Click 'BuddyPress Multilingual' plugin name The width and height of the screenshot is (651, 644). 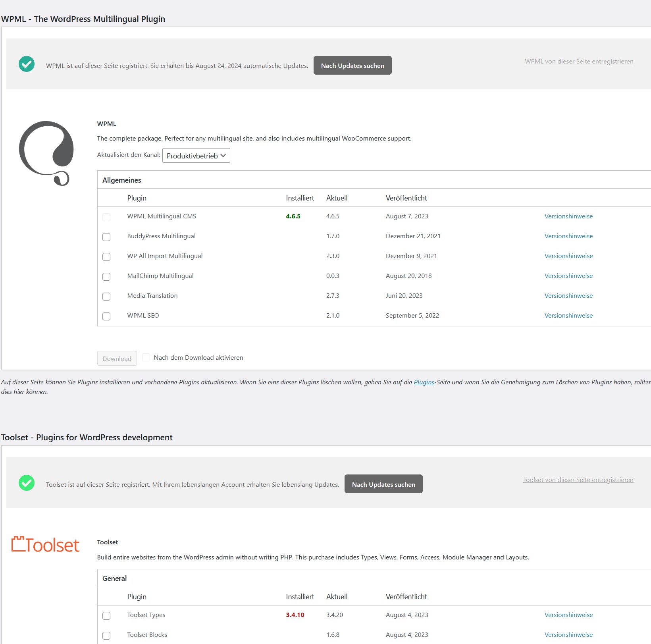[161, 236]
